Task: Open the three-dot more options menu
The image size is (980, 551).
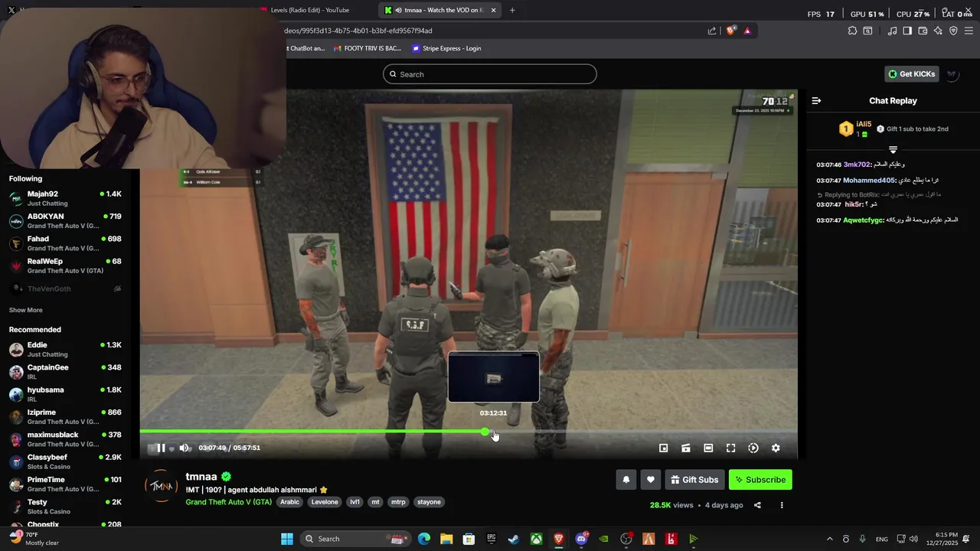Action: (x=782, y=505)
